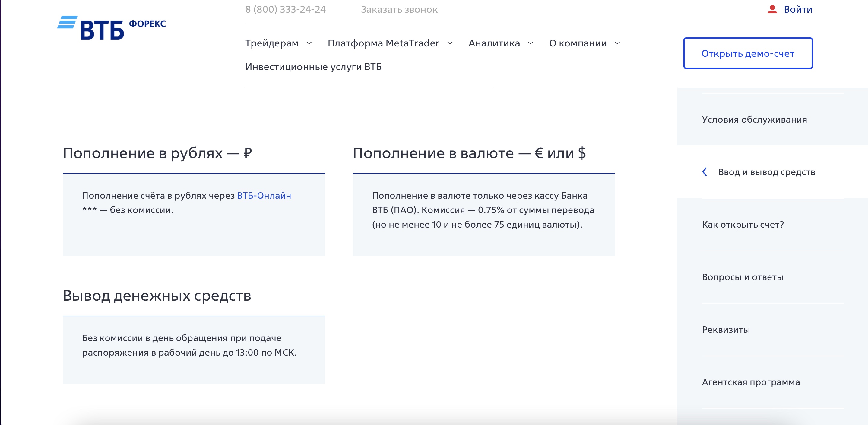Open the О компании menu

tap(578, 43)
